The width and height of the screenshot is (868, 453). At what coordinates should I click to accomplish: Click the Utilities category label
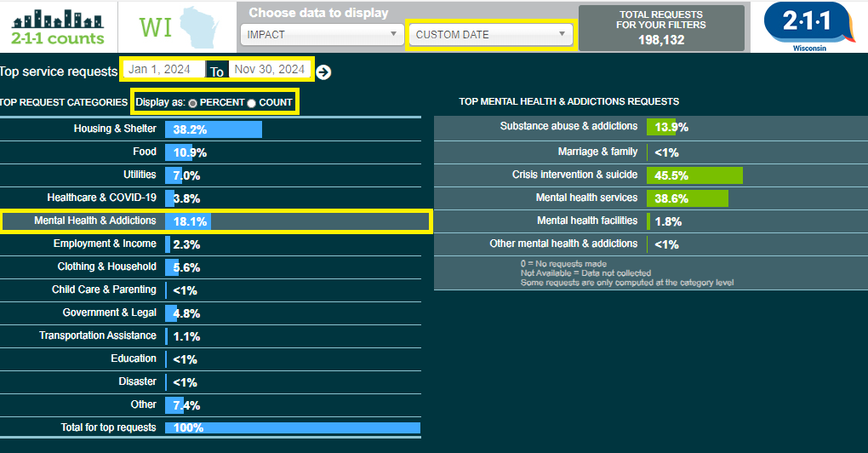140,175
